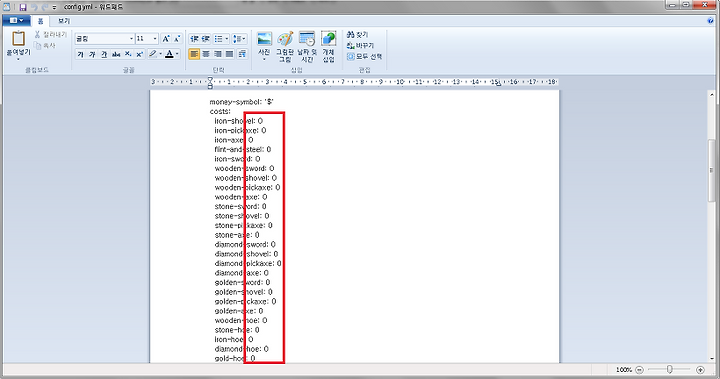Increase paragraph indent
The image size is (720, 379).
pyautogui.click(x=206, y=39)
